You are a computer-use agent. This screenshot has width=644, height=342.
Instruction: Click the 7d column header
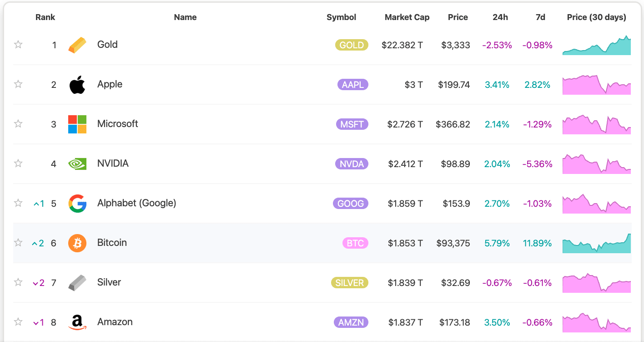tap(540, 17)
